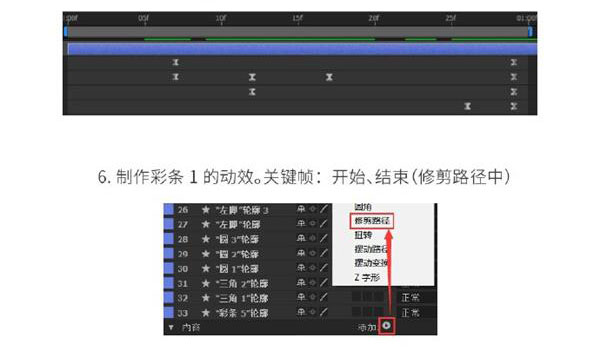Click the star shape icon of layer 26
Screen dimensions: 600x362
[x=206, y=210]
